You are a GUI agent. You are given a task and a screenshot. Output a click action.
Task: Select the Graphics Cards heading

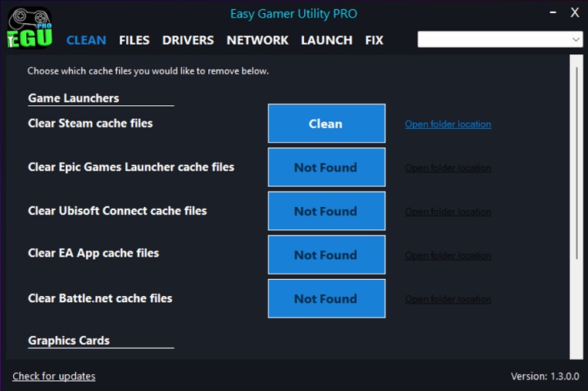[69, 341]
